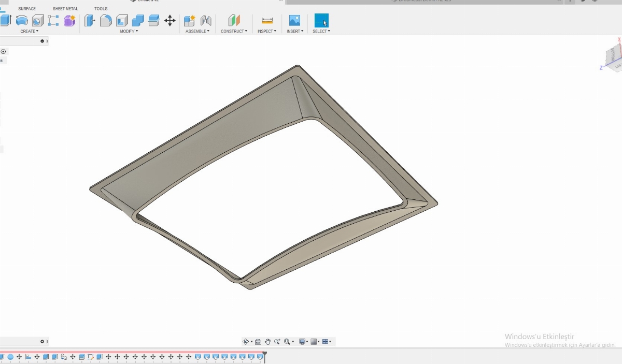Open the Orbit type dropdown arrow
Viewport: 622px width, 364px height.
(x=251, y=342)
